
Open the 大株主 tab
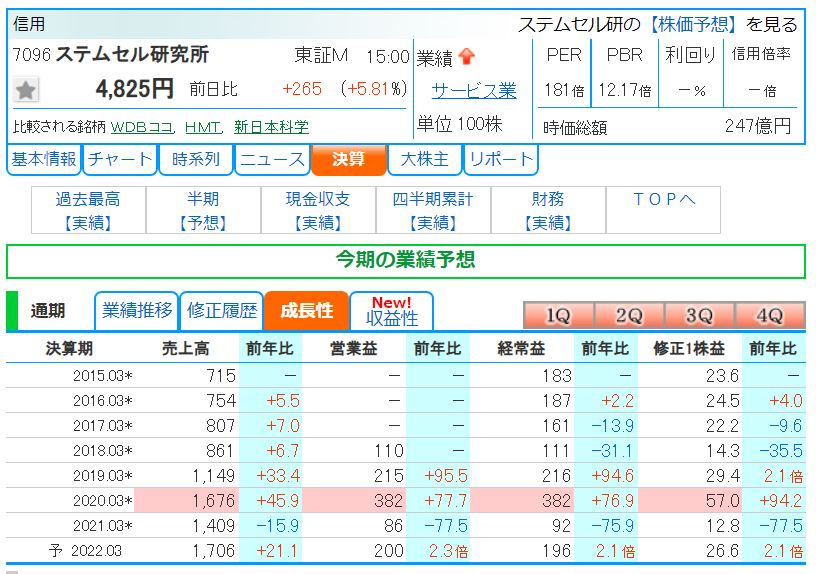[425, 159]
